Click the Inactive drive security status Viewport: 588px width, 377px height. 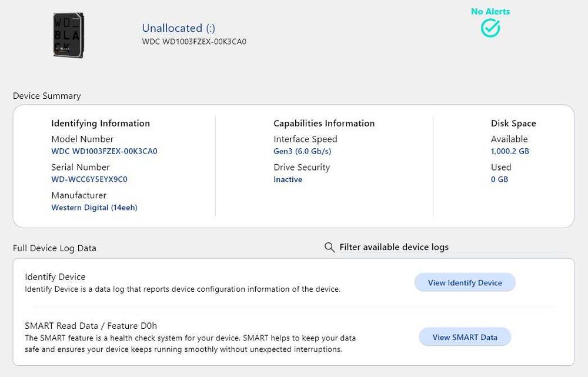click(x=288, y=179)
